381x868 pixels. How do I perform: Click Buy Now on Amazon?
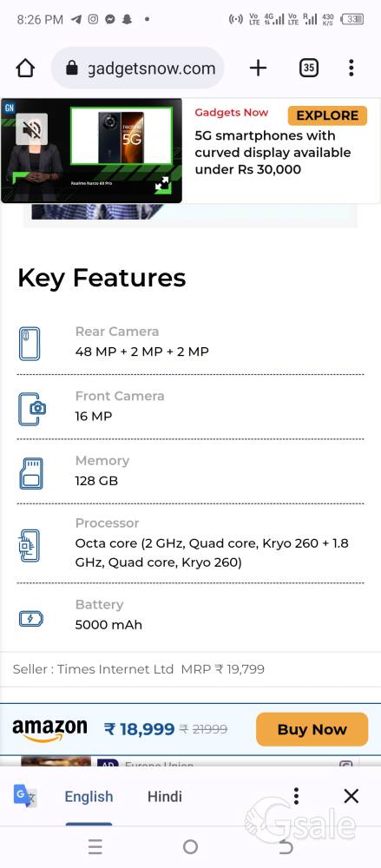point(312,729)
